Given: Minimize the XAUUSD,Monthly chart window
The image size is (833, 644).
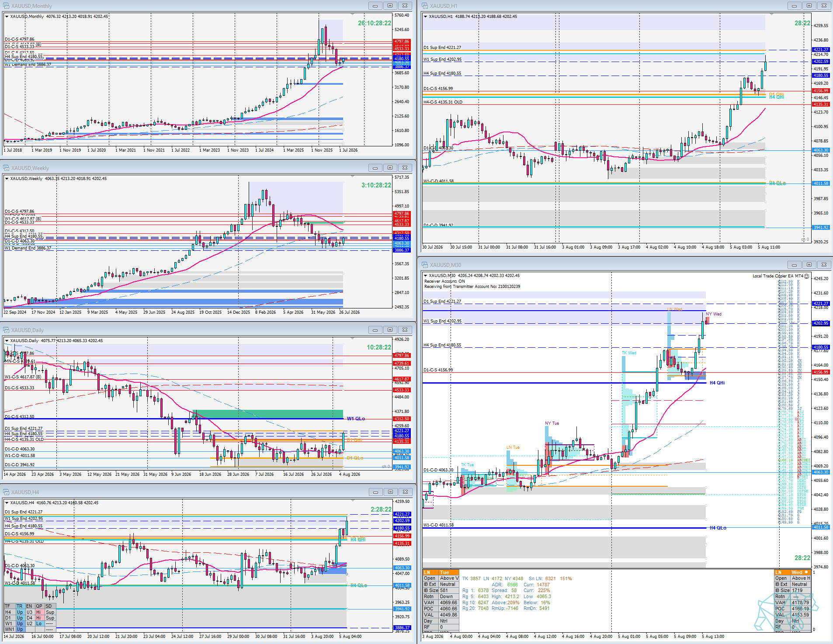Looking at the screenshot, I should 375,6.
